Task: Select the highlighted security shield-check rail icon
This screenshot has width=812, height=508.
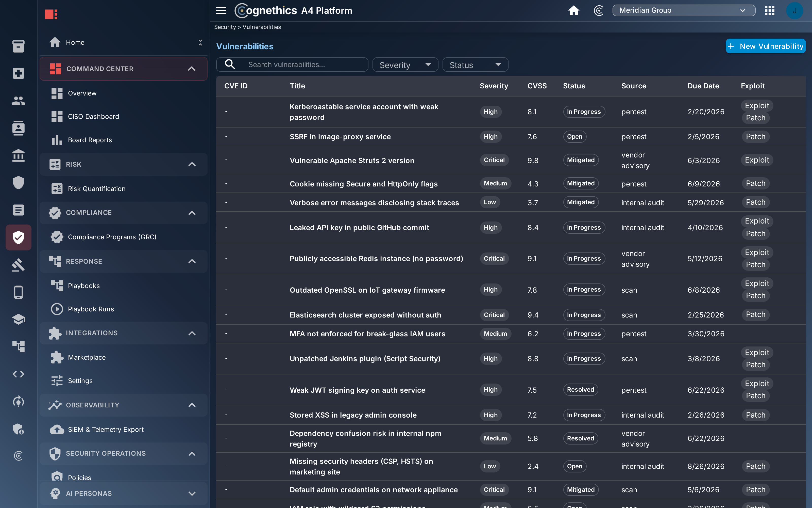Action: click(x=19, y=237)
